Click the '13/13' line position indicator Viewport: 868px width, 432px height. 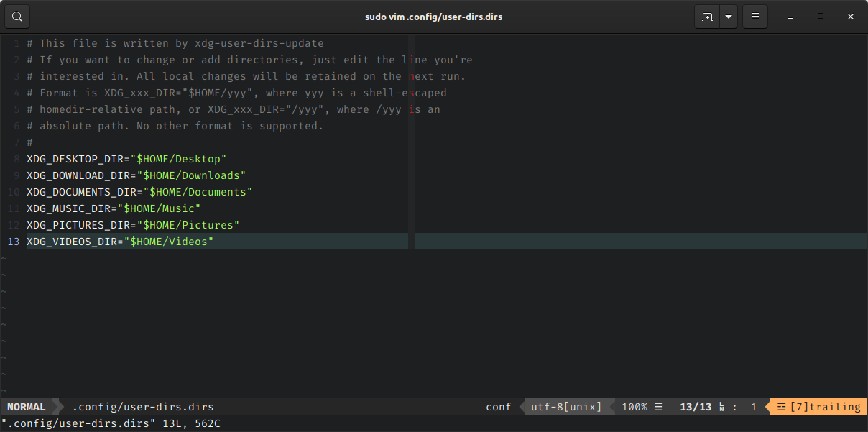coord(696,407)
